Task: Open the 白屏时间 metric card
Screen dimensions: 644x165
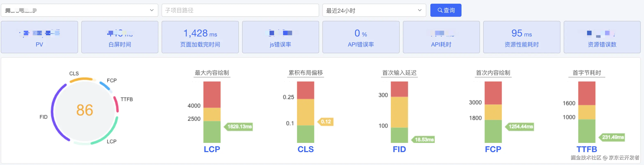Action: pos(120,37)
